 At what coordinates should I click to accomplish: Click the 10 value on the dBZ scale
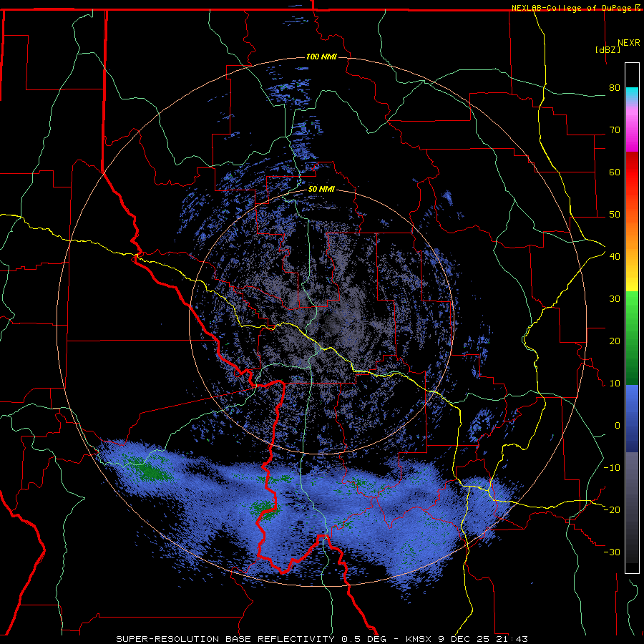point(615,384)
